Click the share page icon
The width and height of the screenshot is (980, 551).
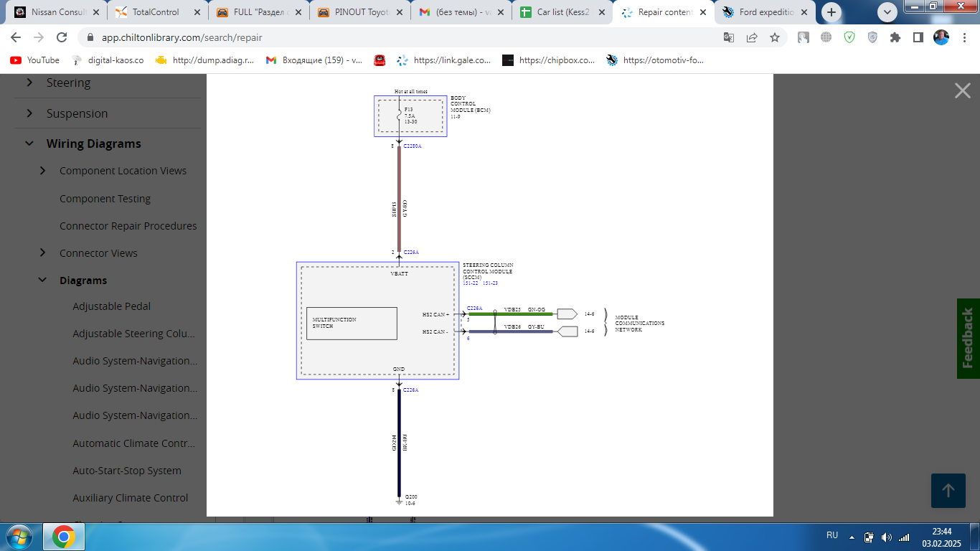[x=752, y=37]
